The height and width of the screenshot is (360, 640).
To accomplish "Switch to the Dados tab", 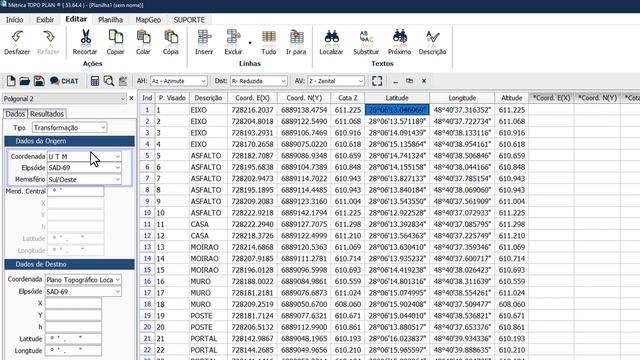I will point(15,114).
